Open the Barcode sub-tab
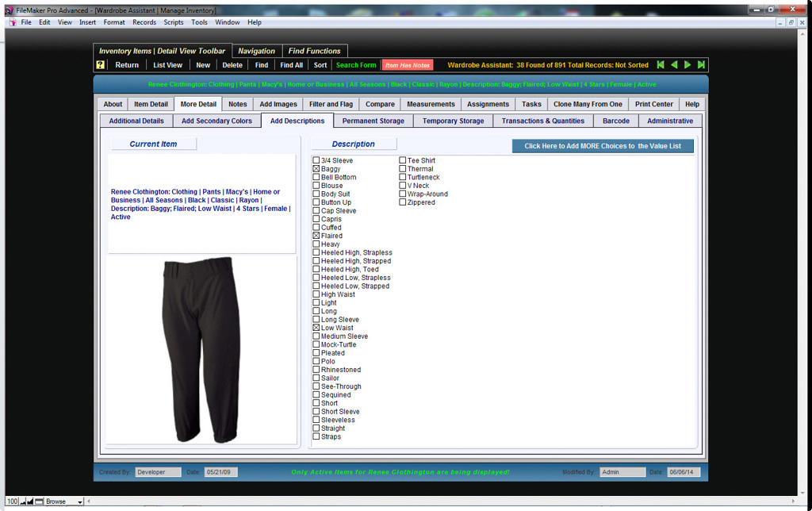The image size is (812, 511). click(615, 121)
